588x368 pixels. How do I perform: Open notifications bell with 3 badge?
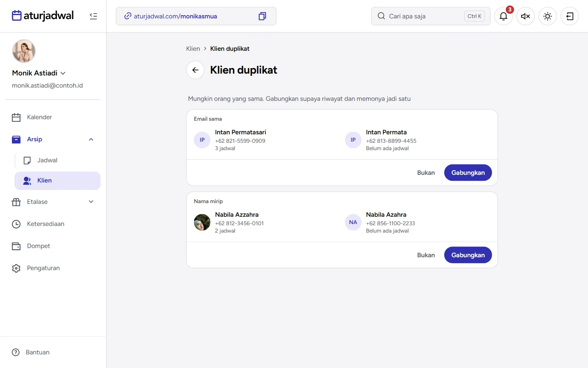point(503,16)
